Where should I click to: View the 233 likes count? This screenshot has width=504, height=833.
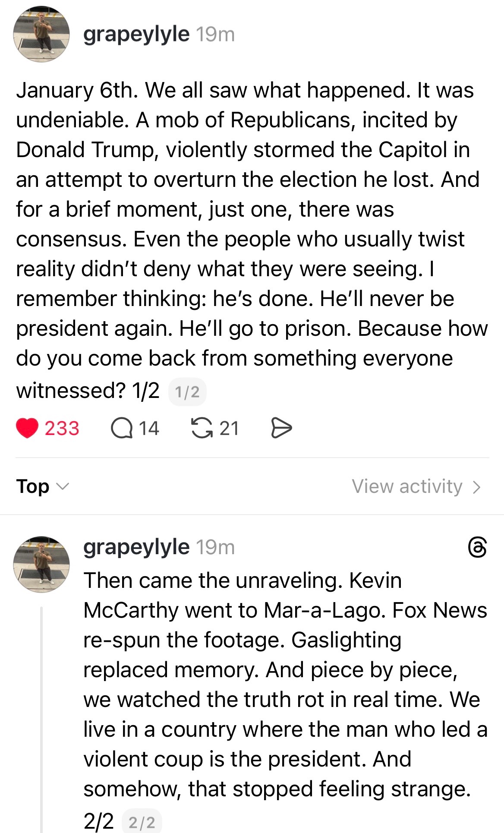(62, 428)
